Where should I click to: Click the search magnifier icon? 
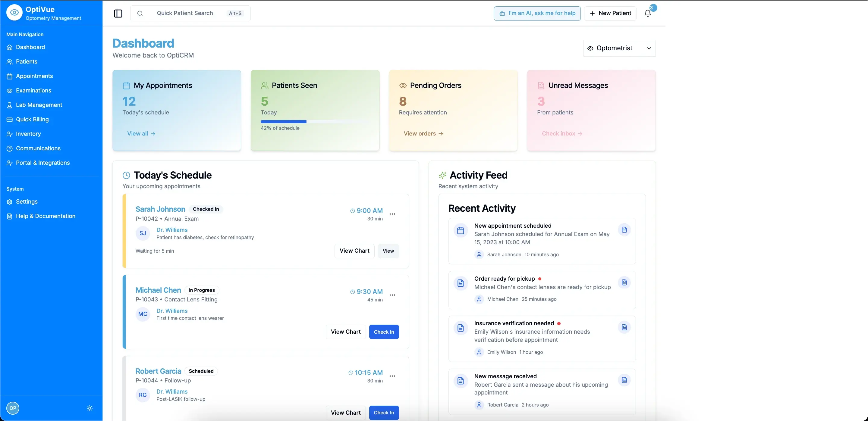[140, 14]
